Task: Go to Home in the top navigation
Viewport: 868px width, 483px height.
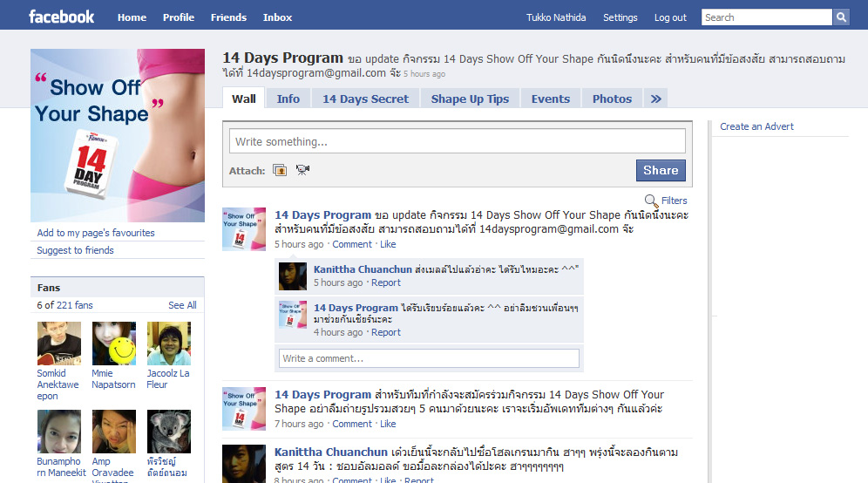Action: (x=132, y=17)
